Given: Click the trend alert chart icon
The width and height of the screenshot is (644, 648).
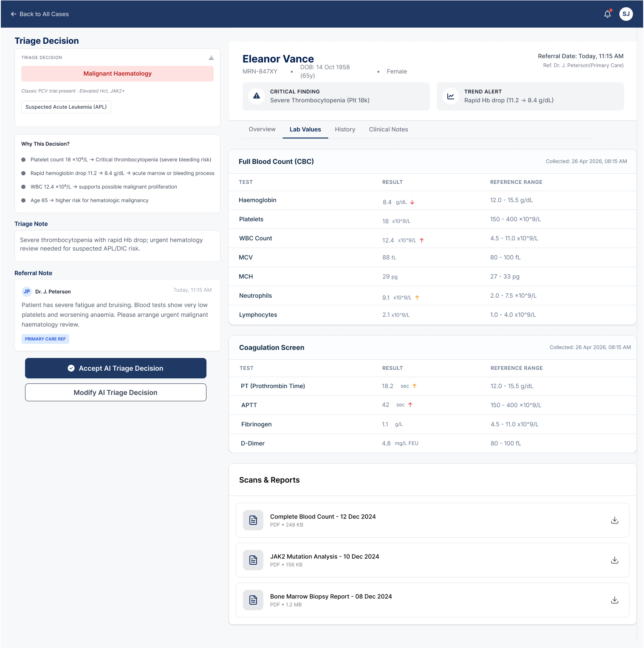Looking at the screenshot, I should click(x=451, y=96).
